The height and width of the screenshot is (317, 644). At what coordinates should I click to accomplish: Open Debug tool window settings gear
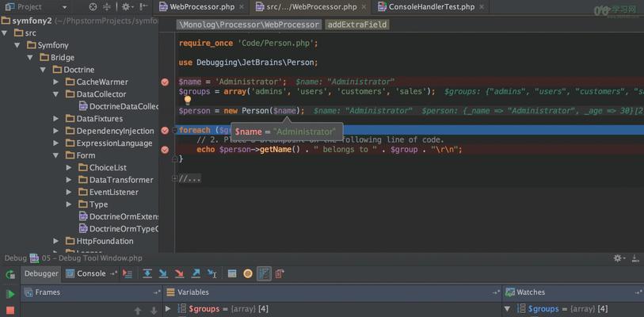click(x=619, y=258)
